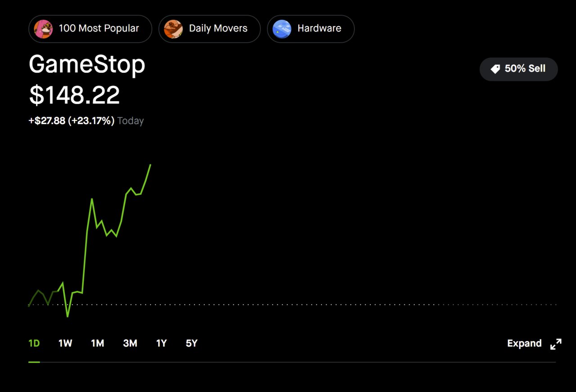Click the lowest dip on the price line
This screenshot has height=392, width=576.
point(68,316)
